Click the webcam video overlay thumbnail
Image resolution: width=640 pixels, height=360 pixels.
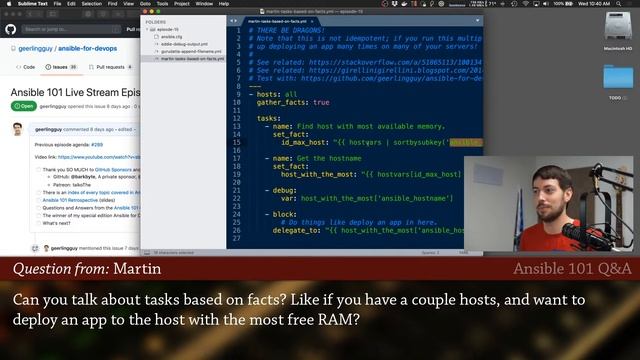click(549, 203)
